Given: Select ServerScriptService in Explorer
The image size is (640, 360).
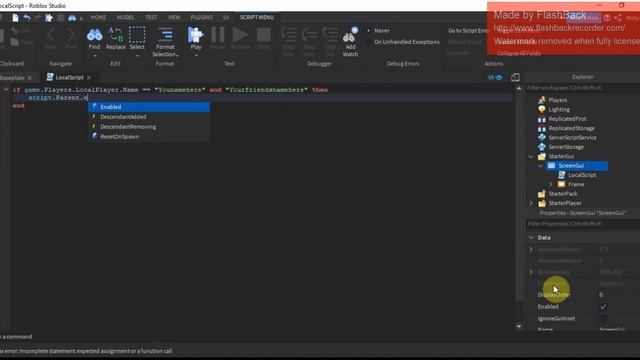Looking at the screenshot, I should coord(572,138).
